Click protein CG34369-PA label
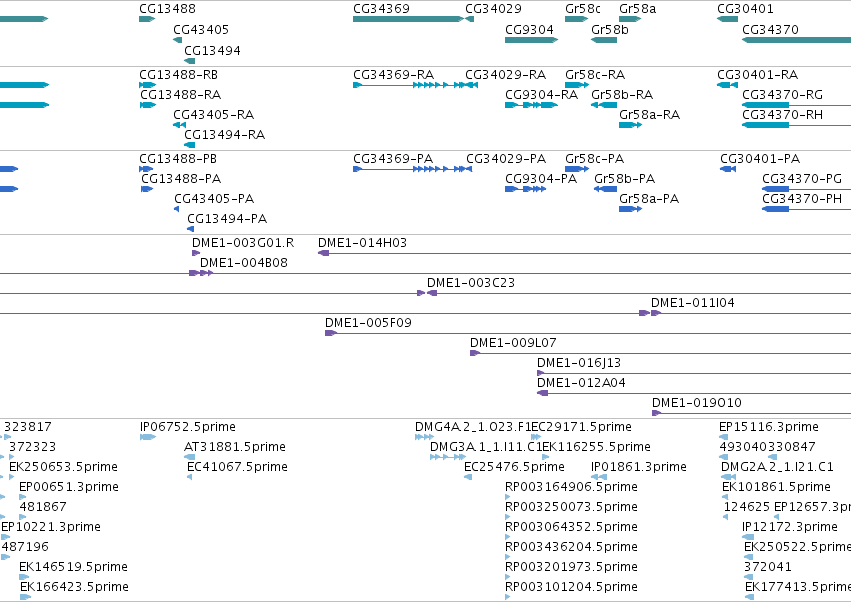 (x=393, y=159)
